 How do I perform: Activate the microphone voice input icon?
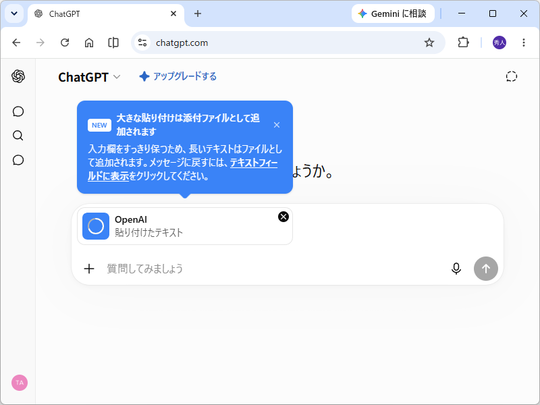click(x=456, y=269)
